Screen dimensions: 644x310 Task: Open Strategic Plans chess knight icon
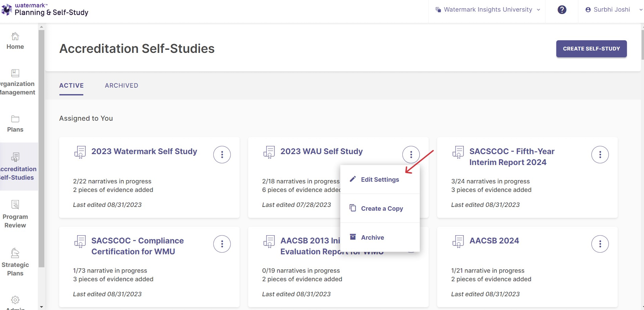pyautogui.click(x=15, y=253)
